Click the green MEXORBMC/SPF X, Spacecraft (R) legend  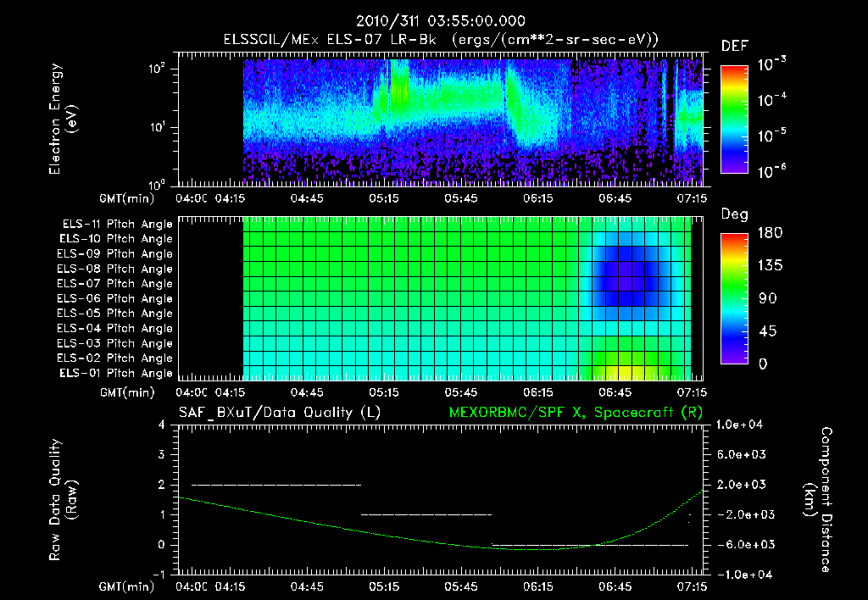pos(576,413)
